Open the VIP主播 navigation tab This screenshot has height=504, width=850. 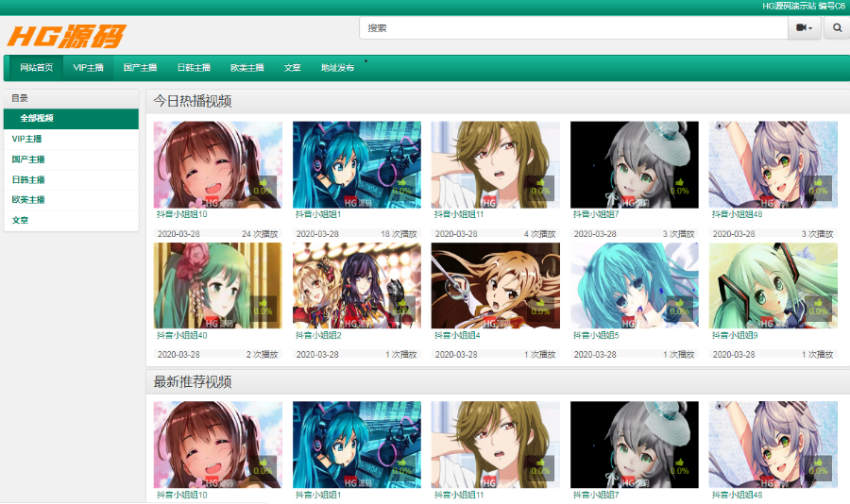tap(89, 68)
